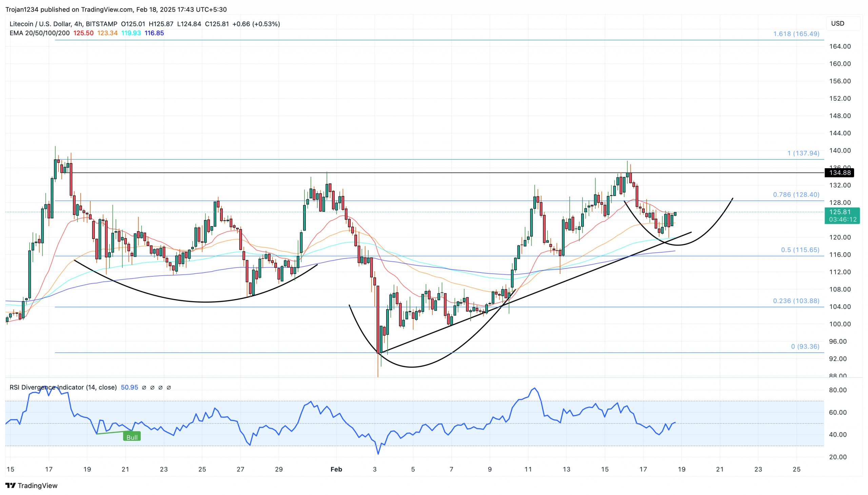Image resolution: width=868 pixels, height=495 pixels.
Task: Click the TradingView logo at bottom left
Action: (31, 486)
